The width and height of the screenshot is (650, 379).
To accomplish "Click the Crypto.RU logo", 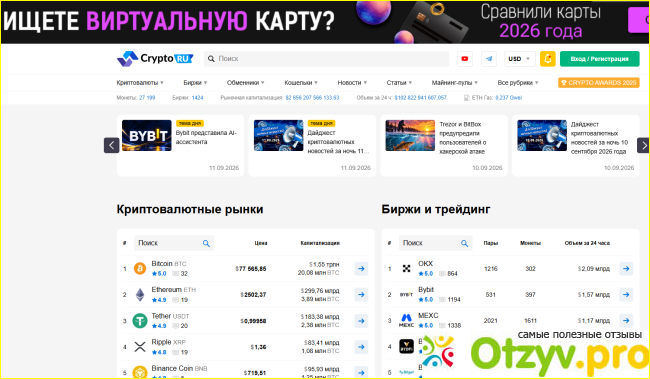I will tap(155, 58).
